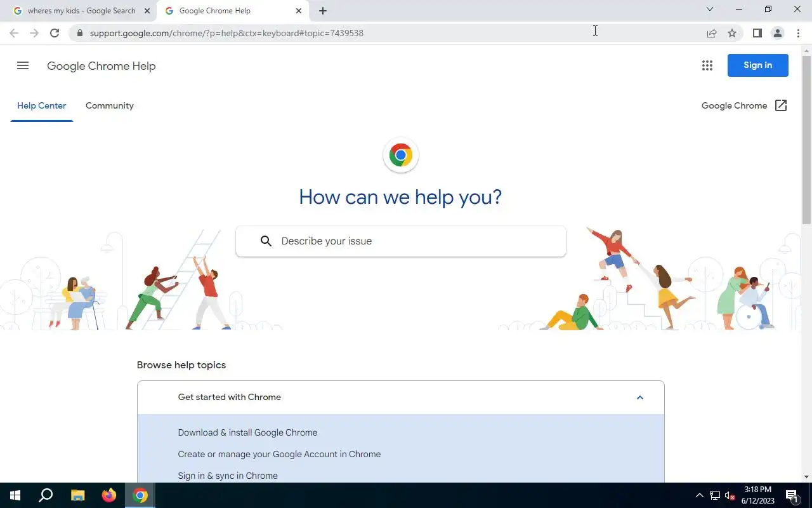Click the 'Get started with Chrome' heading text
812x508 pixels.
tap(230, 398)
